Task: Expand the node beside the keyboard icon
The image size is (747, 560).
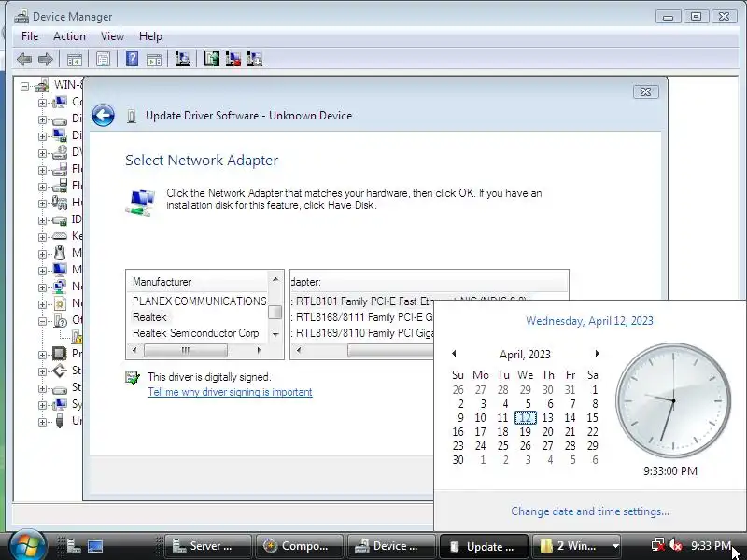Action: (42, 237)
